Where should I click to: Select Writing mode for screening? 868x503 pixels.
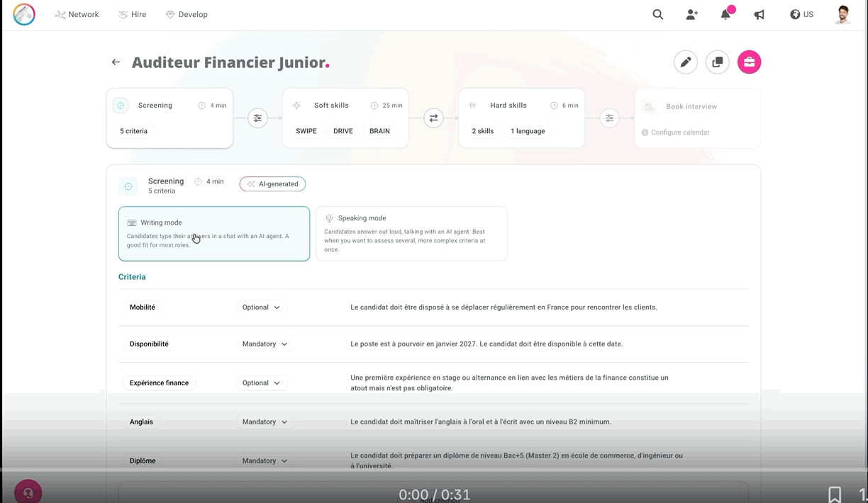coord(214,234)
